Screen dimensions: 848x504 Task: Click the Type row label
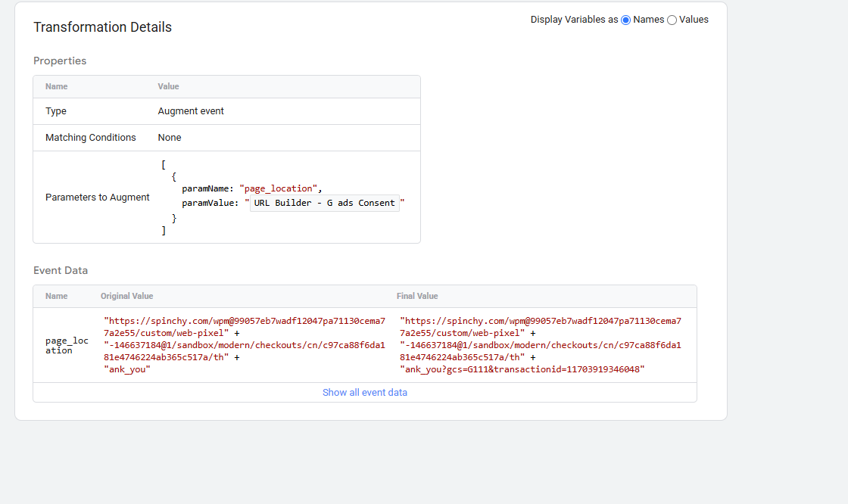click(56, 110)
